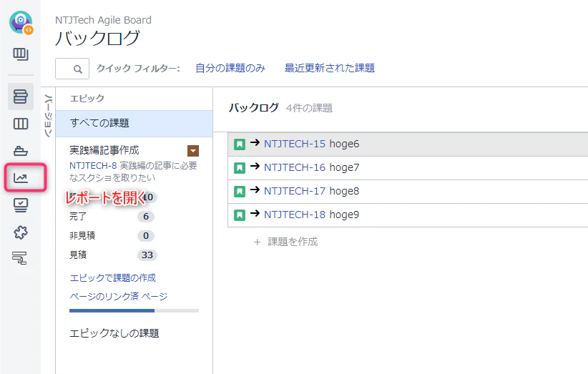This screenshot has width=588, height=374.
Task: Toggle 自分の課題のみ quick filter
Action: click(x=230, y=68)
